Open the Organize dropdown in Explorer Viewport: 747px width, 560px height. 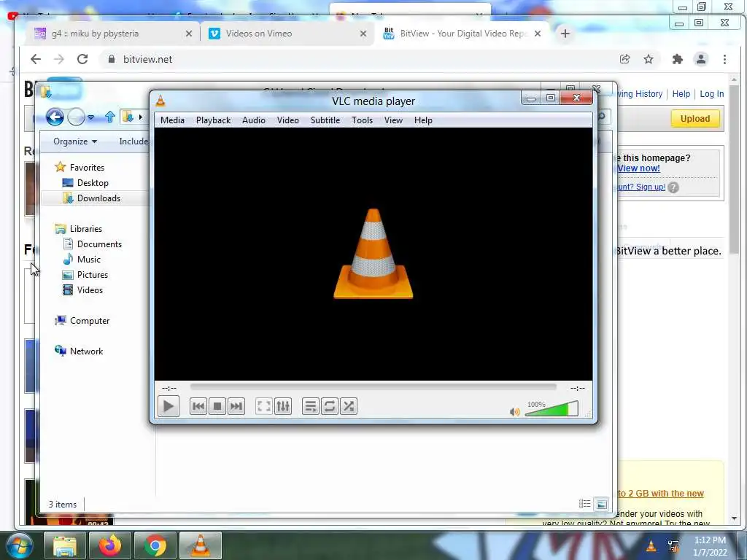(x=75, y=141)
